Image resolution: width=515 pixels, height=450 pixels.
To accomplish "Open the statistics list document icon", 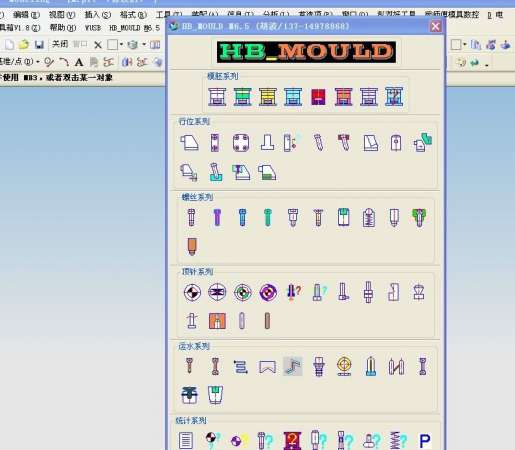I will (x=186, y=440).
